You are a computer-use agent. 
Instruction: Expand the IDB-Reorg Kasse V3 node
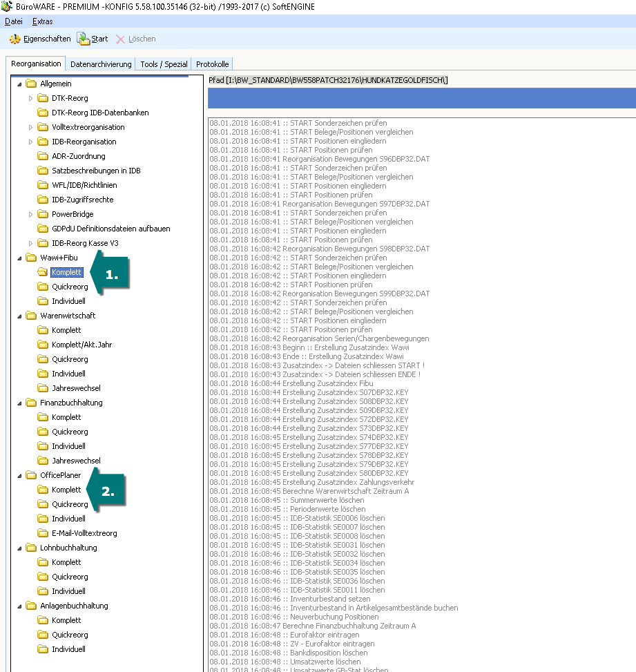pos(30,243)
